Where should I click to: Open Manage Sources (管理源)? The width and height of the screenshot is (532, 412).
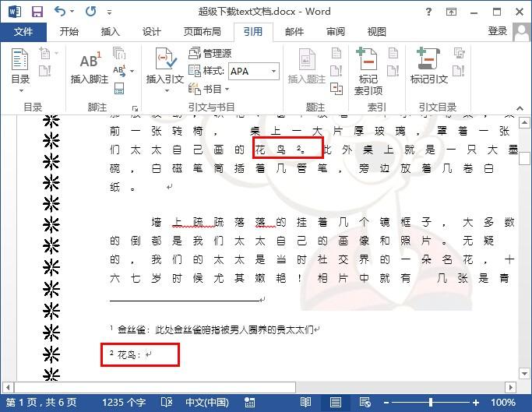(210, 53)
